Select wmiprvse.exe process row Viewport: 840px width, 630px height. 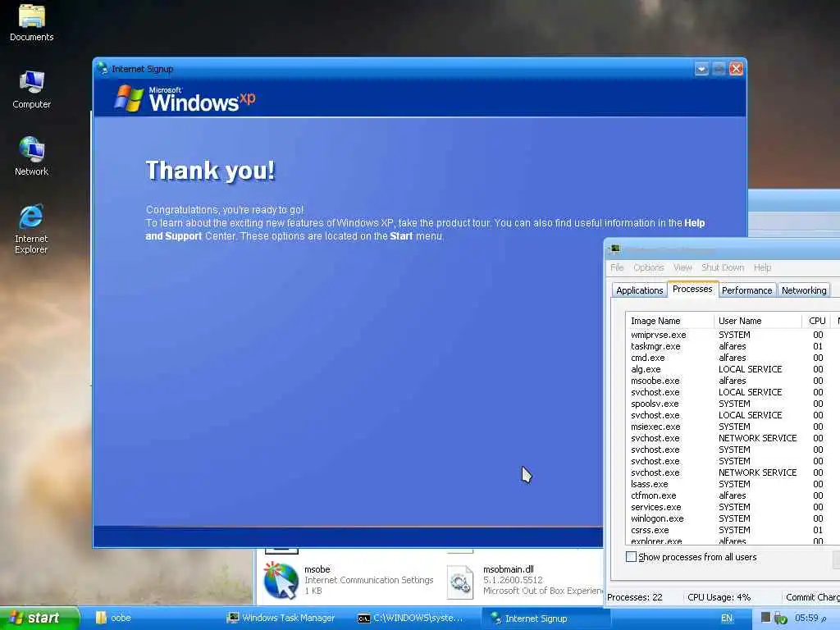(733, 335)
